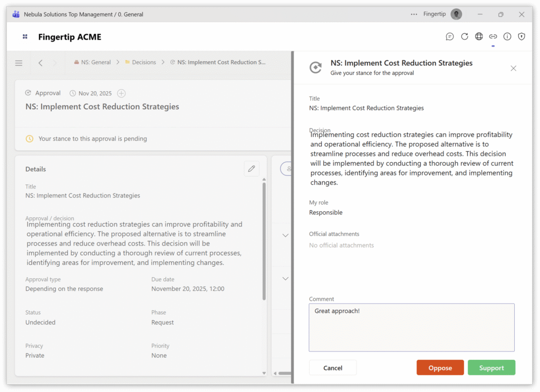Expand the second chevron section below
540x392 pixels.
(285, 278)
